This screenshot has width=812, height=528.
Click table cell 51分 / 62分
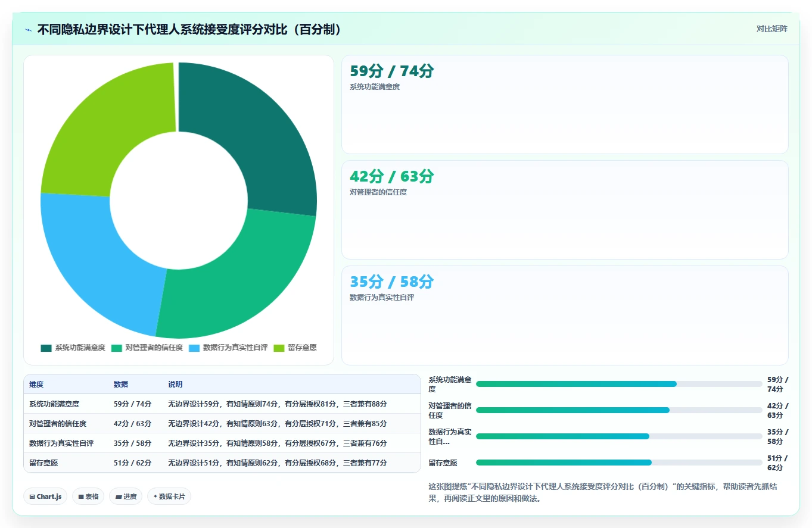click(x=132, y=463)
